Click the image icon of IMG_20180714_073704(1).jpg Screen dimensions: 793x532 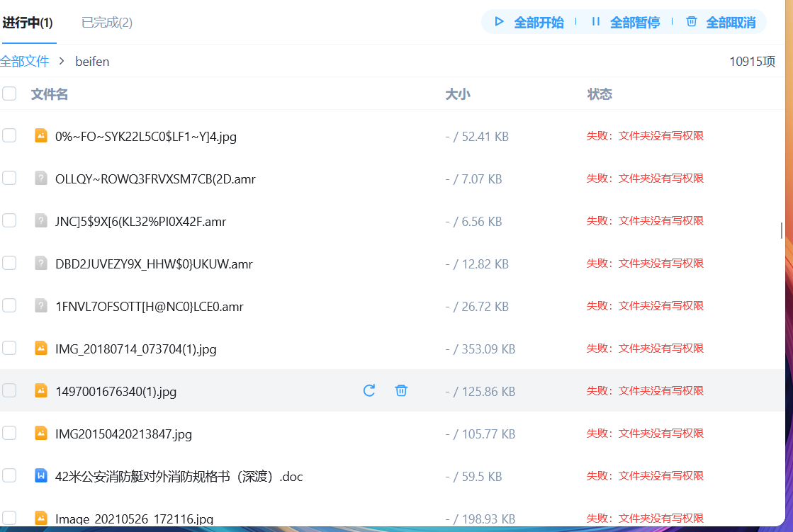point(41,348)
